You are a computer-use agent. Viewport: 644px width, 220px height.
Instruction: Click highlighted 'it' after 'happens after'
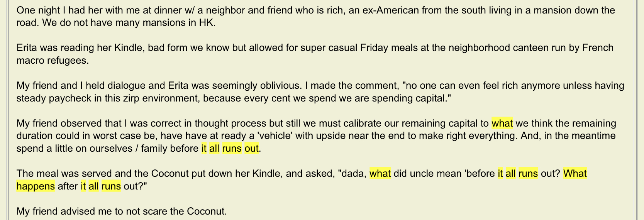point(83,186)
